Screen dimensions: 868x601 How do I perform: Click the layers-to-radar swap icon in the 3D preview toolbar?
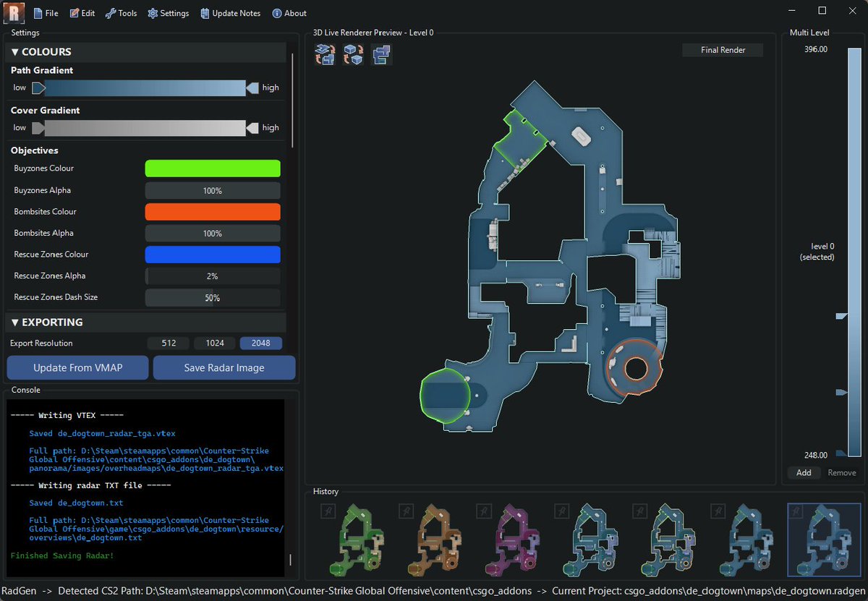[x=325, y=54]
